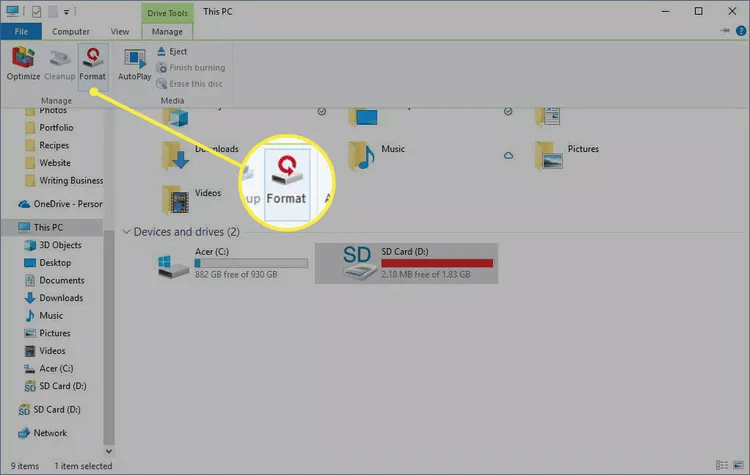
Task: Click the Optimize drive icon
Action: pos(24,64)
